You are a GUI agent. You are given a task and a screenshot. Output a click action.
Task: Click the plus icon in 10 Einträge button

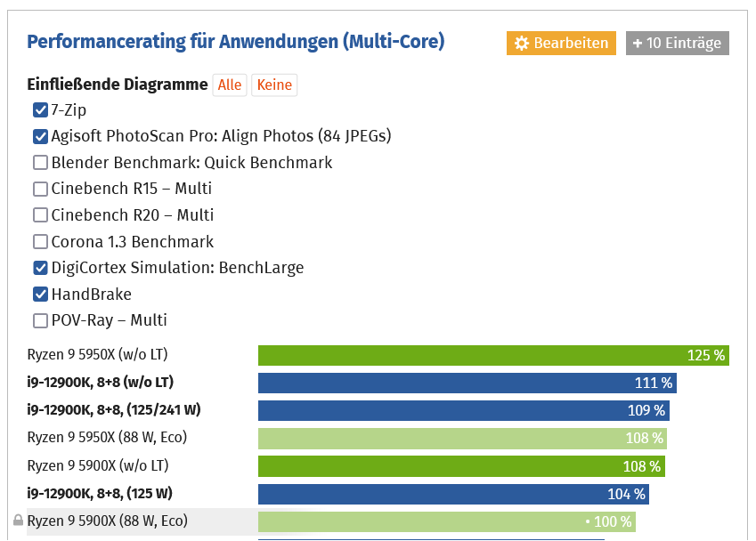point(638,44)
